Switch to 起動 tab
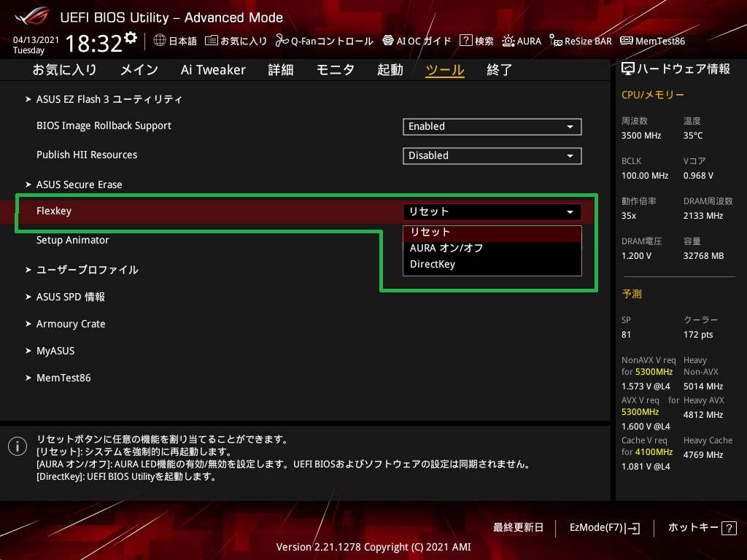This screenshot has width=747, height=560. point(390,70)
